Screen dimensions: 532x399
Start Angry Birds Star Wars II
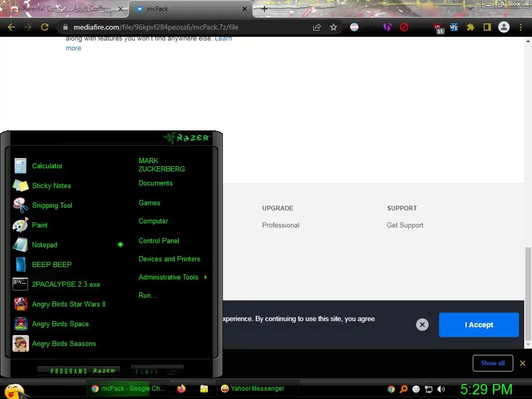tap(69, 304)
